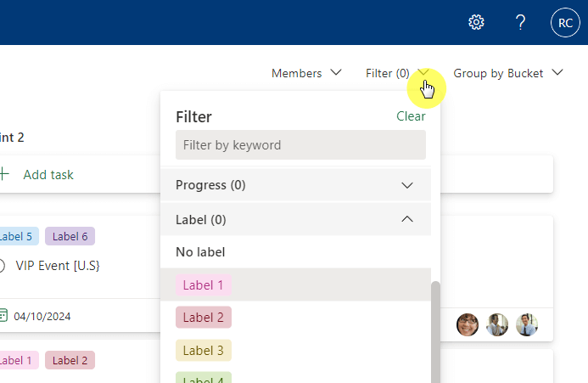Viewport: 588px width, 383px height.
Task: Open the settings gear icon
Action: (x=476, y=23)
